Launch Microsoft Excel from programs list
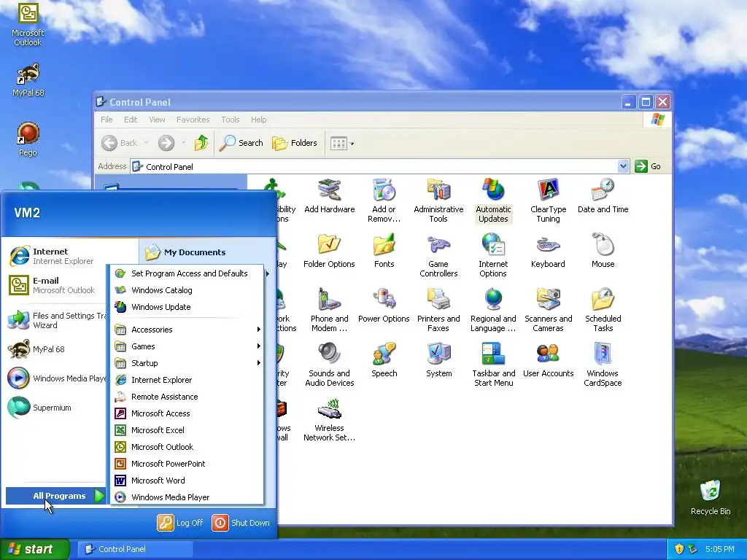Screen dimensions: 747x560 [187, 430]
